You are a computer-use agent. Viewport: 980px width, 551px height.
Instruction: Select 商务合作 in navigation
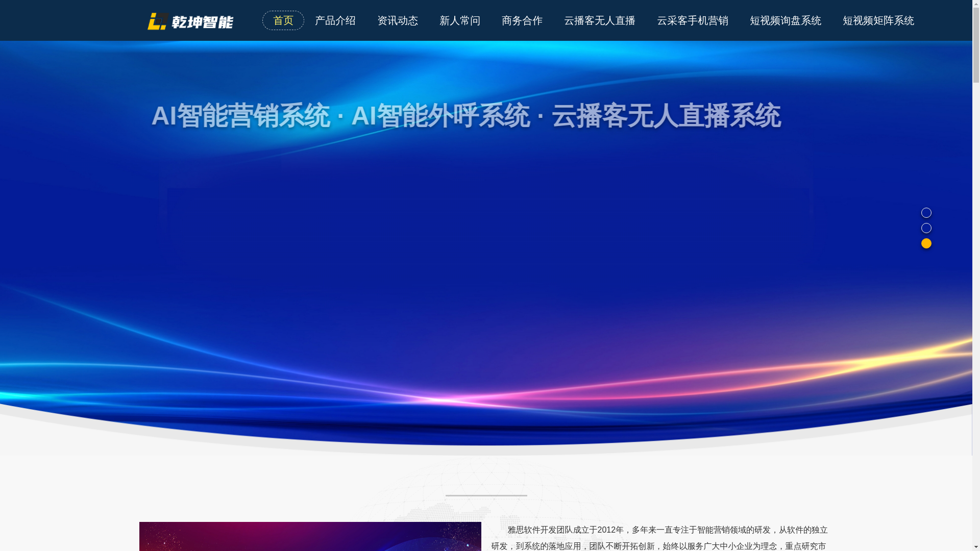tap(522, 20)
